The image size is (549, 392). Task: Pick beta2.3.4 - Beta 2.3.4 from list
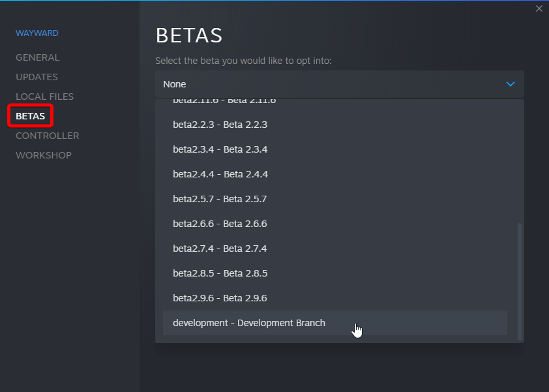click(220, 149)
